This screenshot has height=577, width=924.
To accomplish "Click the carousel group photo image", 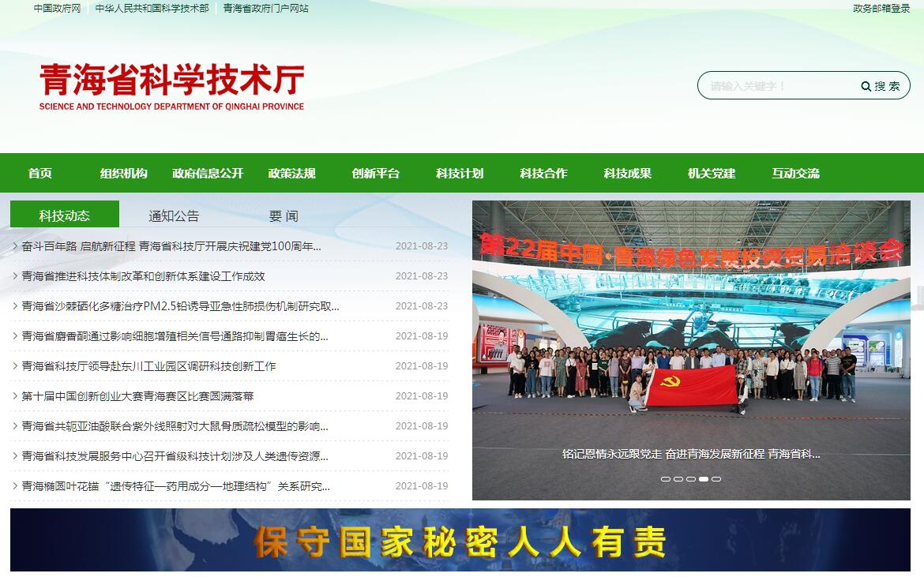I will (x=690, y=339).
